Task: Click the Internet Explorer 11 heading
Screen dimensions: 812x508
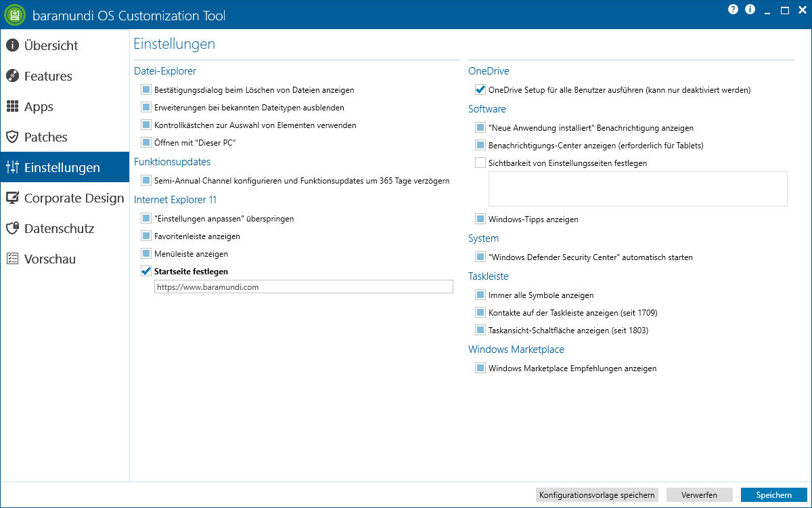Action: [175, 200]
